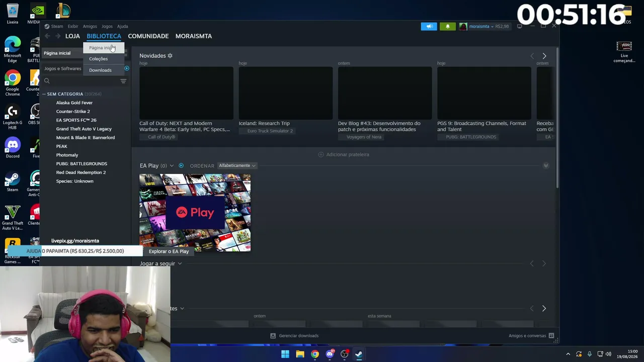Click the play icon next to EA Play shelf
The image size is (644, 362).
click(181, 165)
